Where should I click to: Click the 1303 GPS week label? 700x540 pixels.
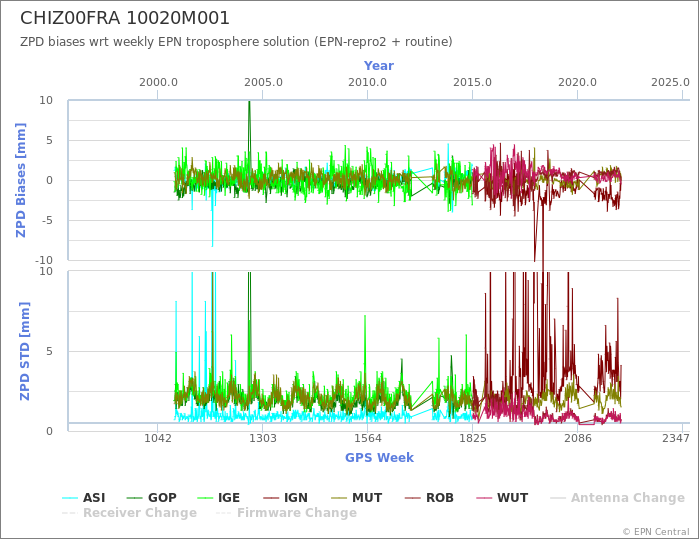(x=262, y=438)
